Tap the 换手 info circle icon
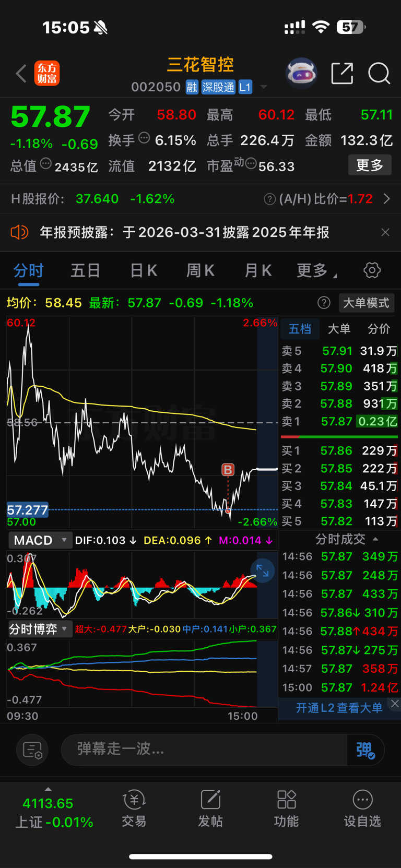The width and height of the screenshot is (401, 868). pyautogui.click(x=144, y=138)
